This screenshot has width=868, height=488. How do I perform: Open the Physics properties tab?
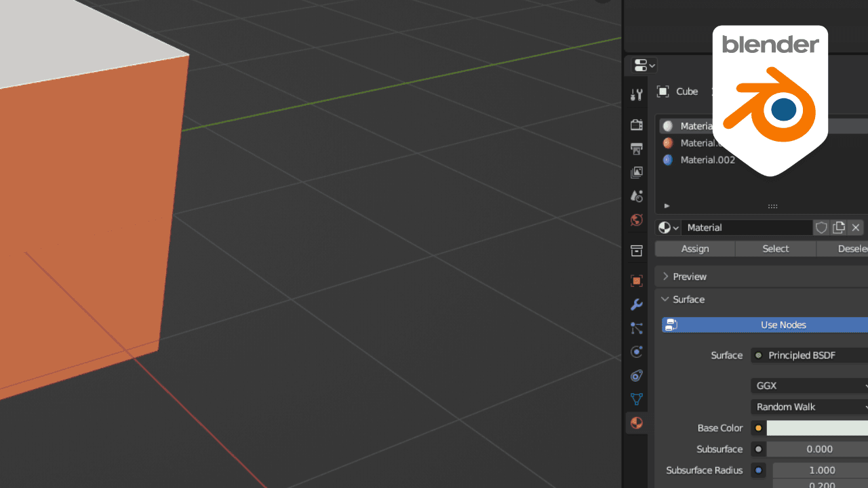click(x=636, y=352)
